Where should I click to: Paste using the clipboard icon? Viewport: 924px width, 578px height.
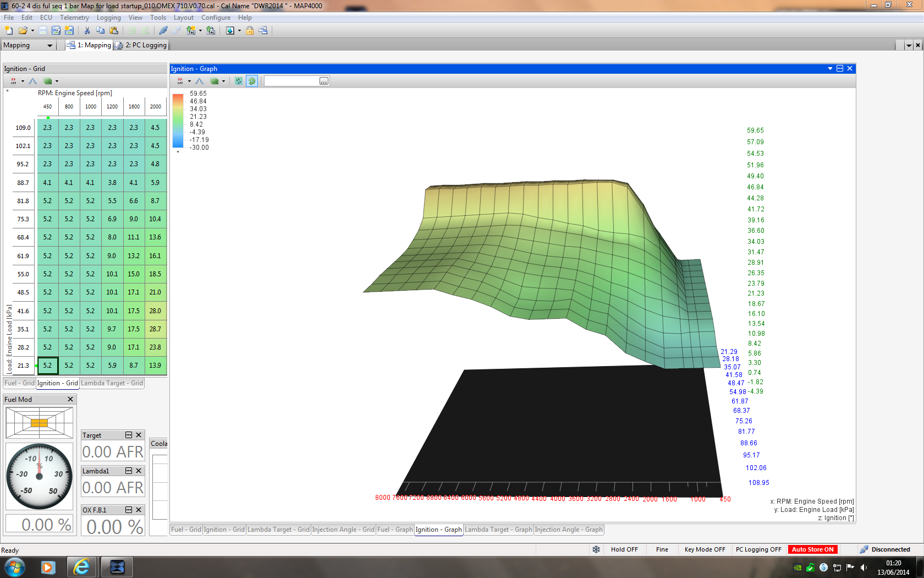114,30
